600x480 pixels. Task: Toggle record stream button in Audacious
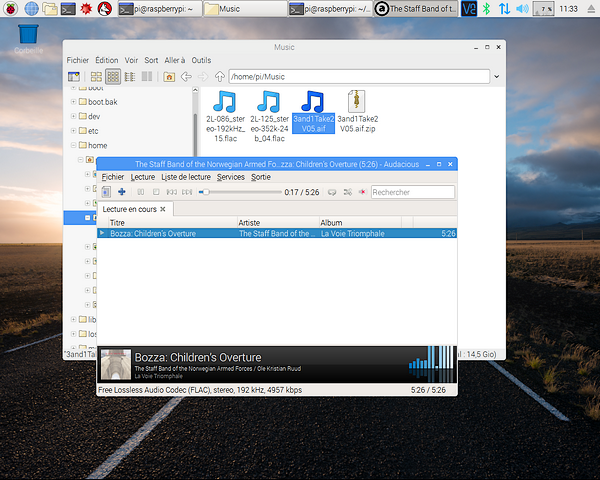click(x=362, y=192)
